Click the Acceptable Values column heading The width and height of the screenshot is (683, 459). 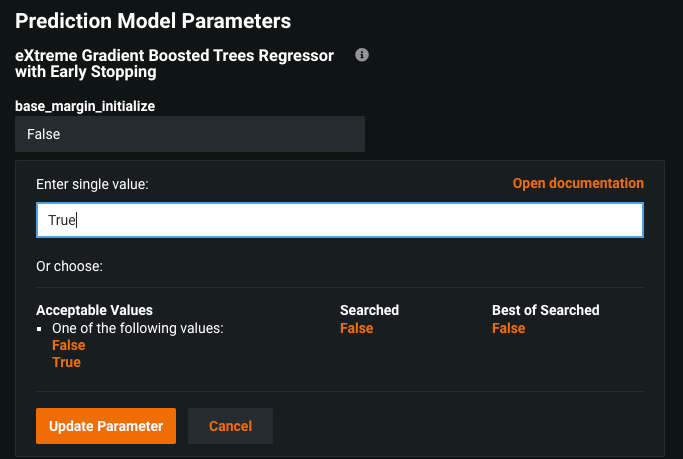(94, 310)
